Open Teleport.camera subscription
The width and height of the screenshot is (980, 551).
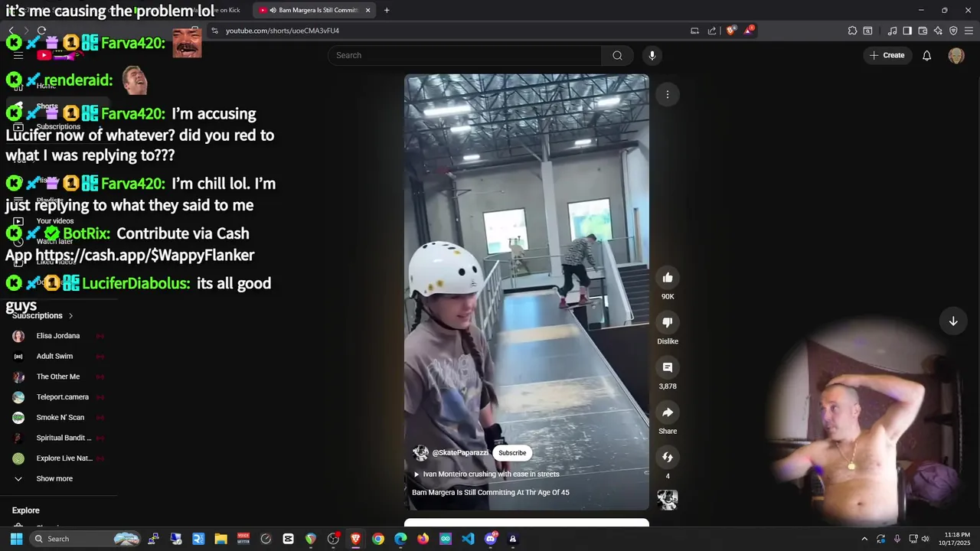58,397
